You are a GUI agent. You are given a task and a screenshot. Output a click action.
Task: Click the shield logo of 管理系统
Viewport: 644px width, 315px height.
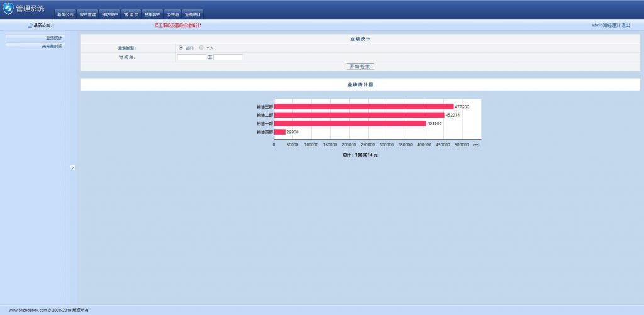(8, 9)
